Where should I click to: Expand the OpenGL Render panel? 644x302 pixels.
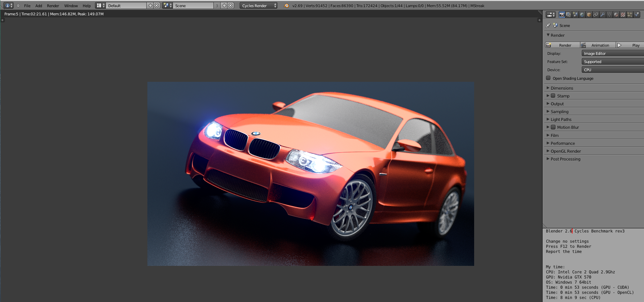pos(548,151)
